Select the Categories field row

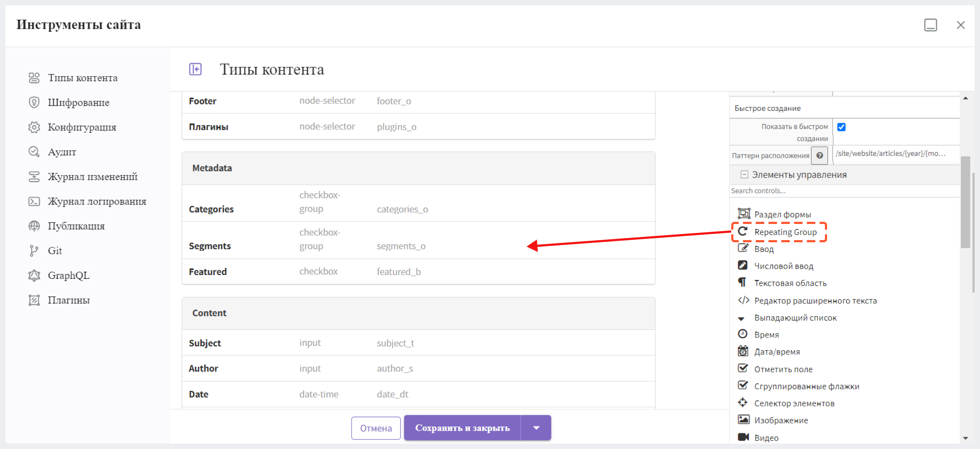[419, 203]
